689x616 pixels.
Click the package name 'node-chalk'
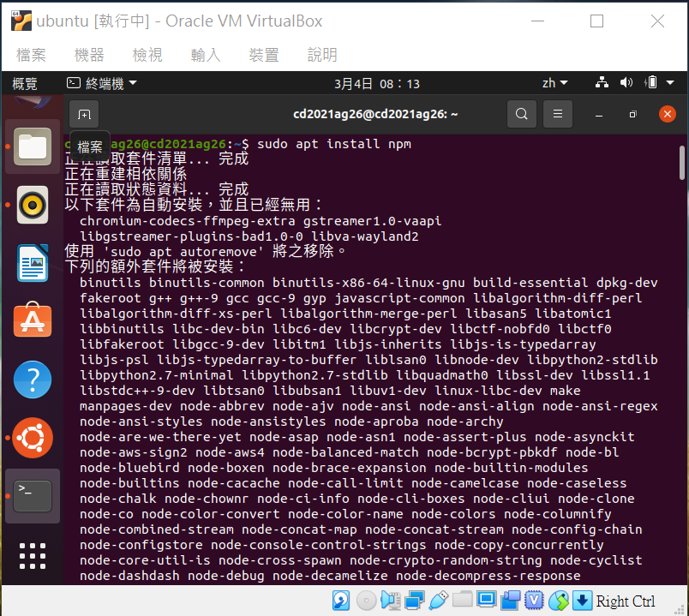tap(117, 499)
